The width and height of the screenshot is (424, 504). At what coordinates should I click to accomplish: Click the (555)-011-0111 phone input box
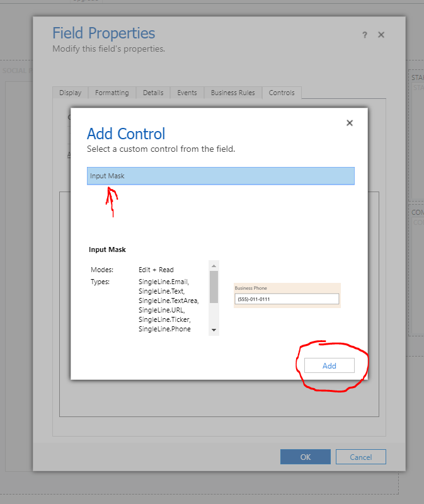click(287, 299)
